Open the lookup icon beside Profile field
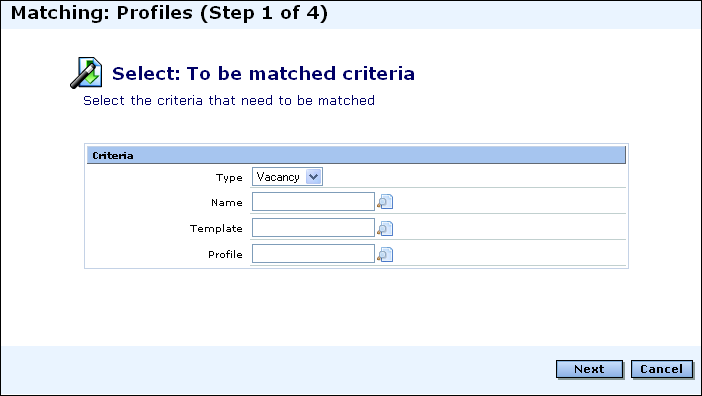The height and width of the screenshot is (396, 702). coord(385,255)
